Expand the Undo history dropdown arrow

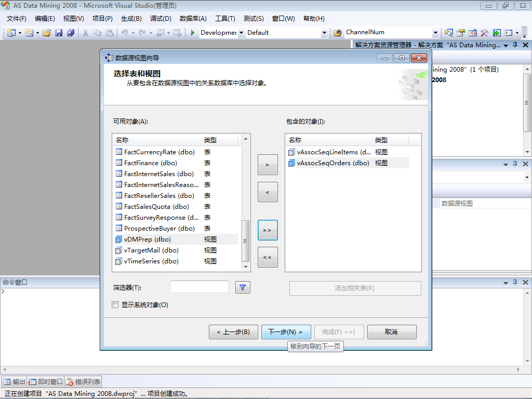[x=133, y=33]
